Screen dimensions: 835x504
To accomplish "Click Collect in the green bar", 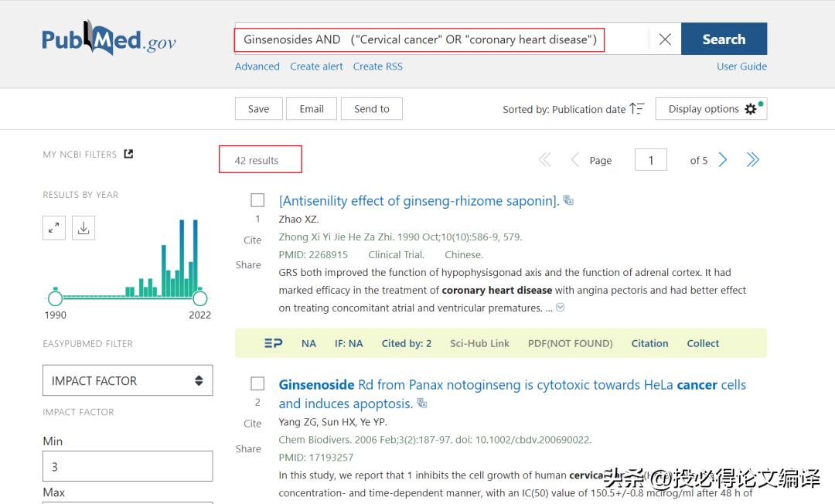I will (x=703, y=343).
